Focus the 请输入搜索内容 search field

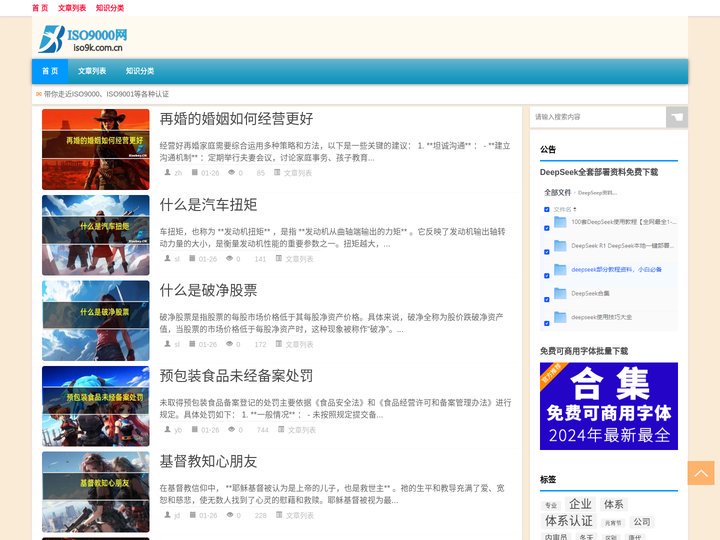[598, 117]
